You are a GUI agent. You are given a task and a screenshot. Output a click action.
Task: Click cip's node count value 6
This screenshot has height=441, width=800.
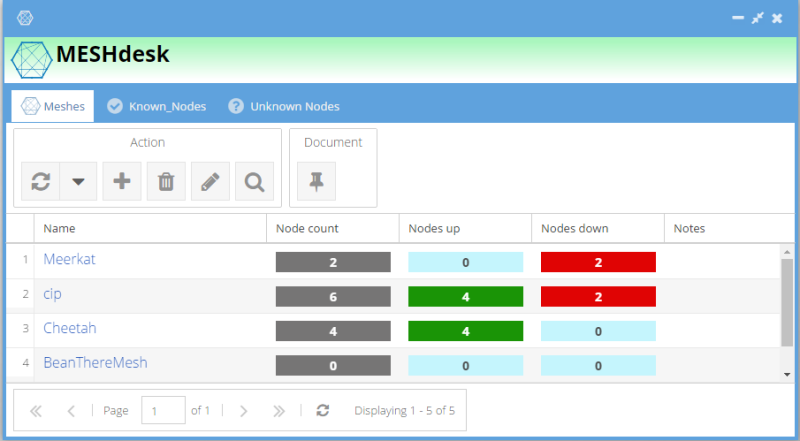click(x=333, y=297)
